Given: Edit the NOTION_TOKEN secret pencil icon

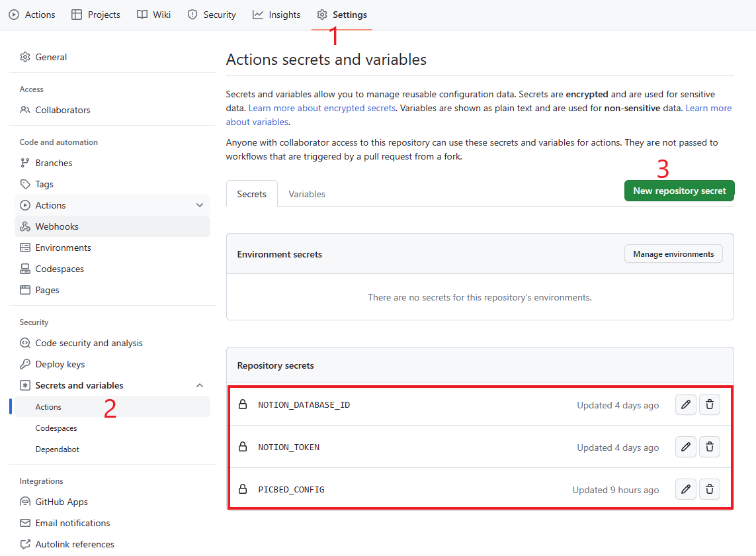Looking at the screenshot, I should [686, 447].
